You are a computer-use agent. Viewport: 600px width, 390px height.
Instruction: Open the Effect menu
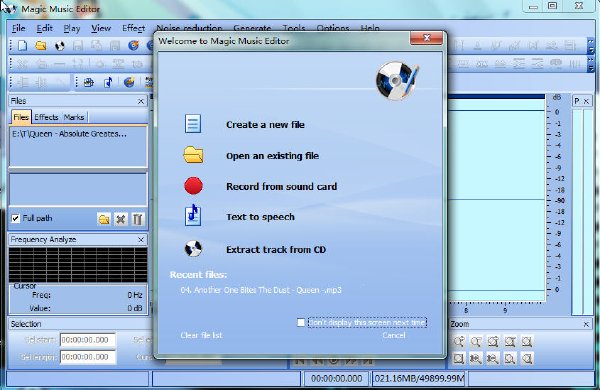134,28
